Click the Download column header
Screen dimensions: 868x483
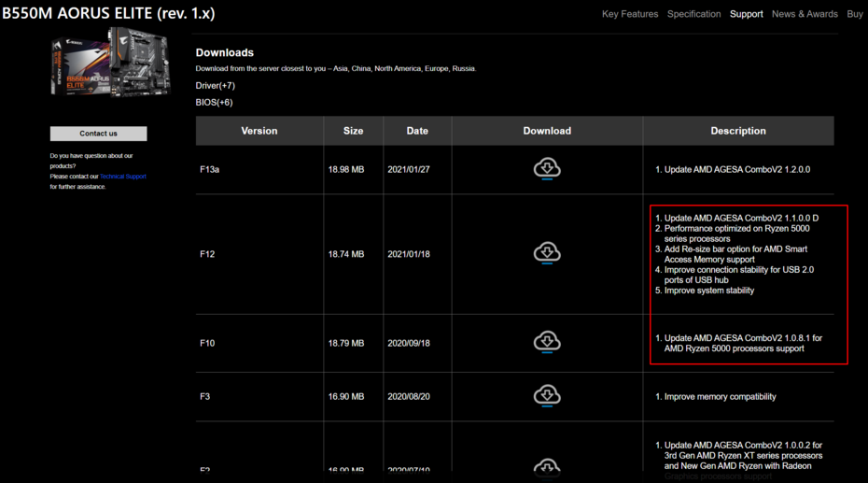[x=547, y=131]
